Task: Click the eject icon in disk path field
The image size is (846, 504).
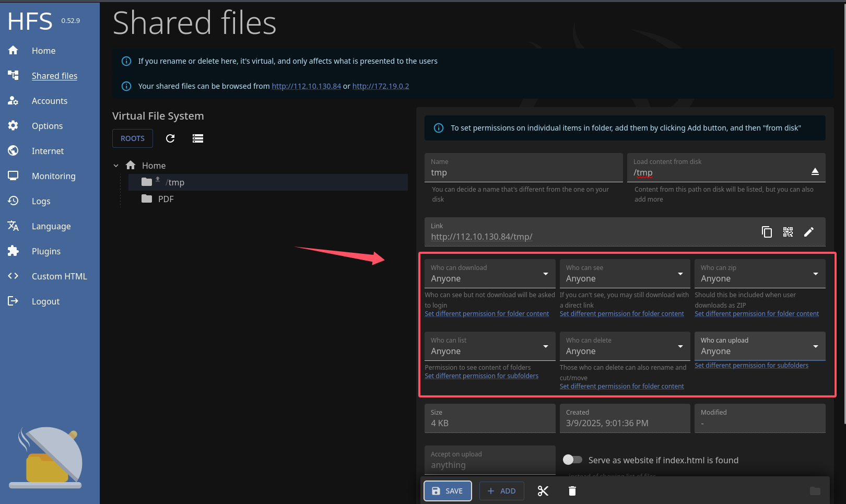Action: click(815, 171)
